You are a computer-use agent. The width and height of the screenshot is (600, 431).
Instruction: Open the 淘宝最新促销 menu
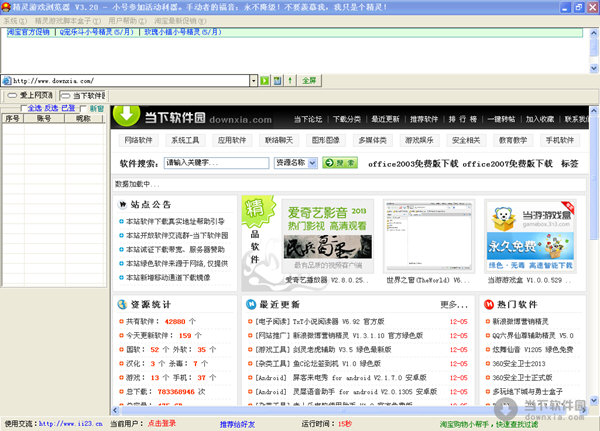[180, 21]
